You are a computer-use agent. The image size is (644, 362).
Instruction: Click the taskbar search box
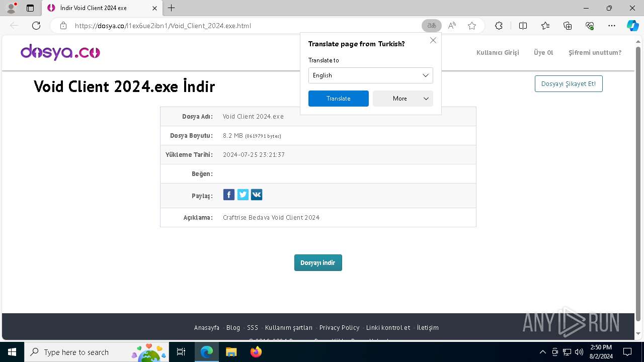point(96,352)
